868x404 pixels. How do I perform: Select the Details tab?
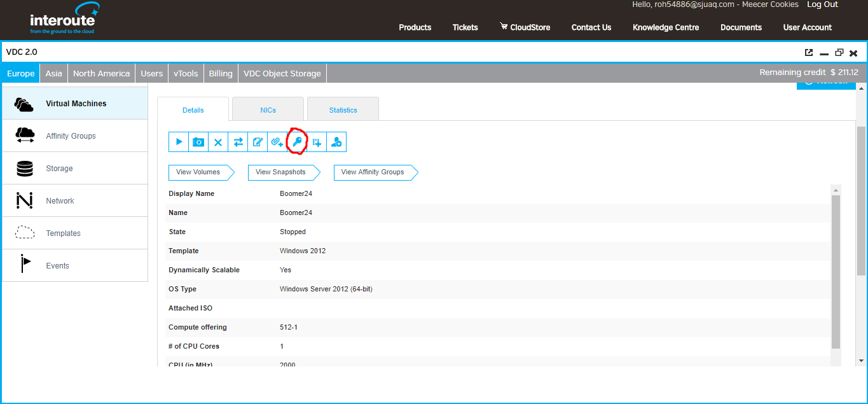point(193,109)
